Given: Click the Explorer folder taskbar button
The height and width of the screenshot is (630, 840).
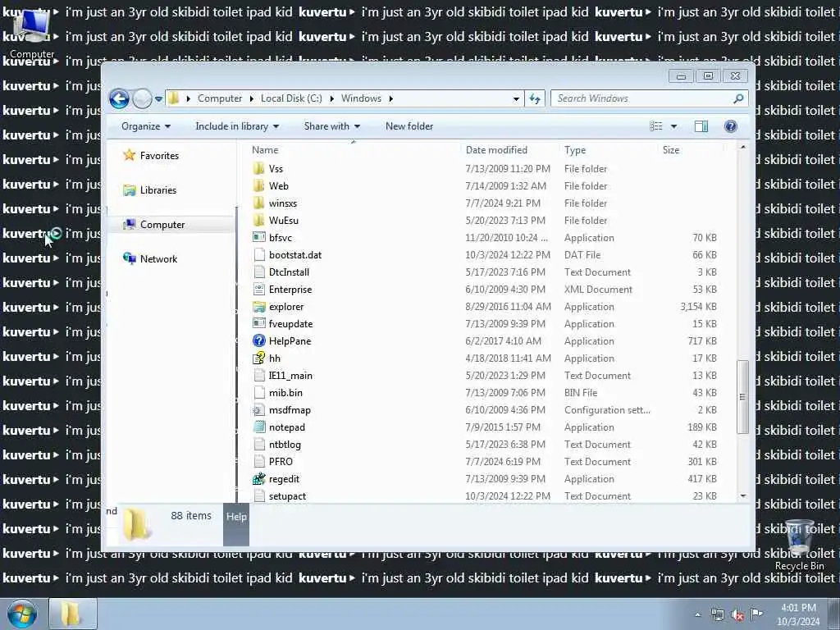Looking at the screenshot, I should [x=73, y=614].
